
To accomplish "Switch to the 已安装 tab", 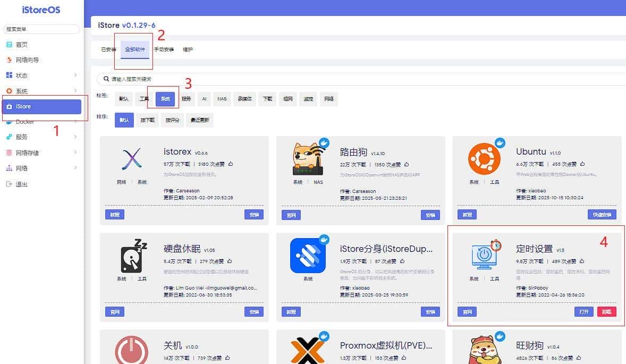I will pyautogui.click(x=108, y=49).
